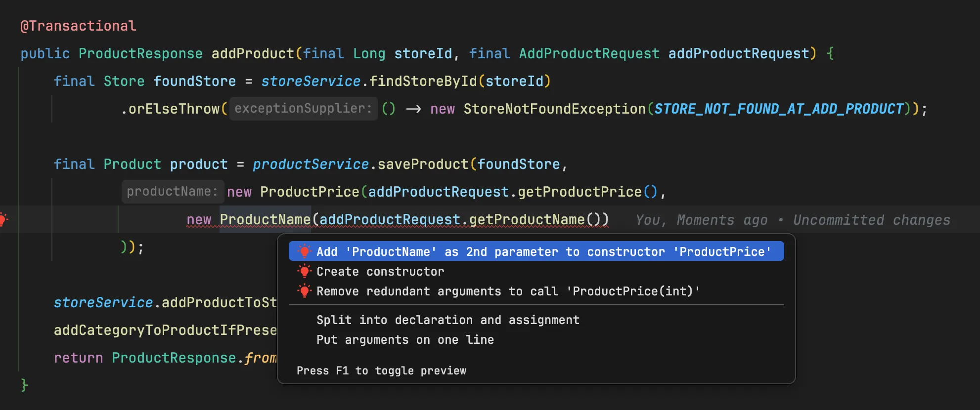This screenshot has width=980, height=410.
Task: Click the 'exceptionSupplier:' inlay hint
Action: tap(303, 108)
